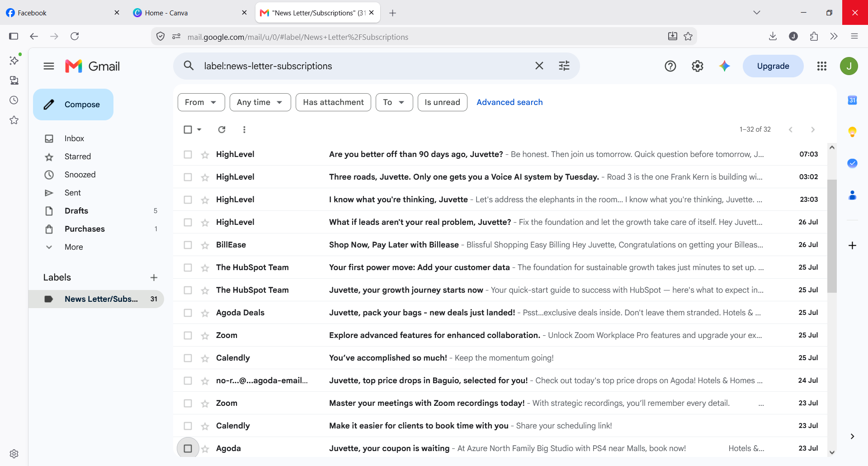Open Google Keep side panel icon
The width and height of the screenshot is (868, 466).
(852, 132)
